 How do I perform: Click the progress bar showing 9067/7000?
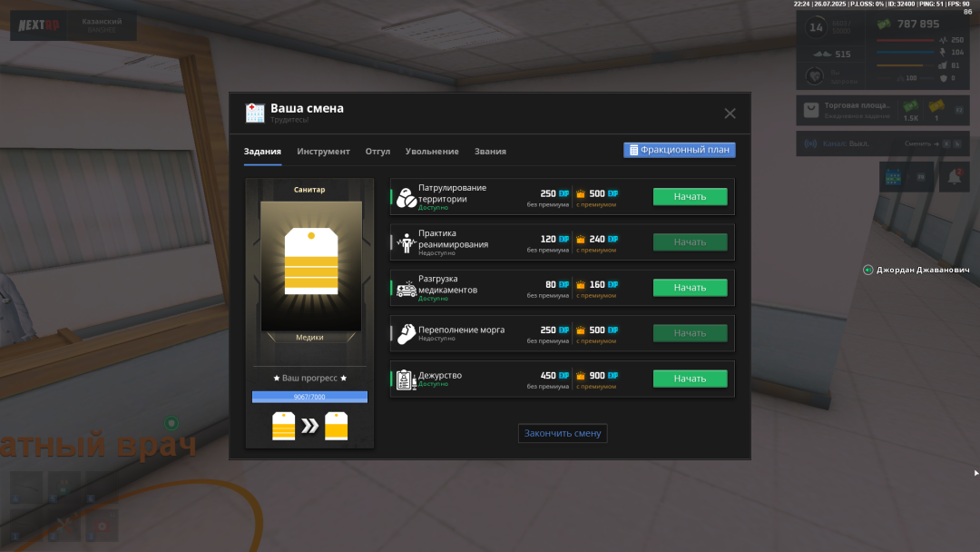pos(310,397)
